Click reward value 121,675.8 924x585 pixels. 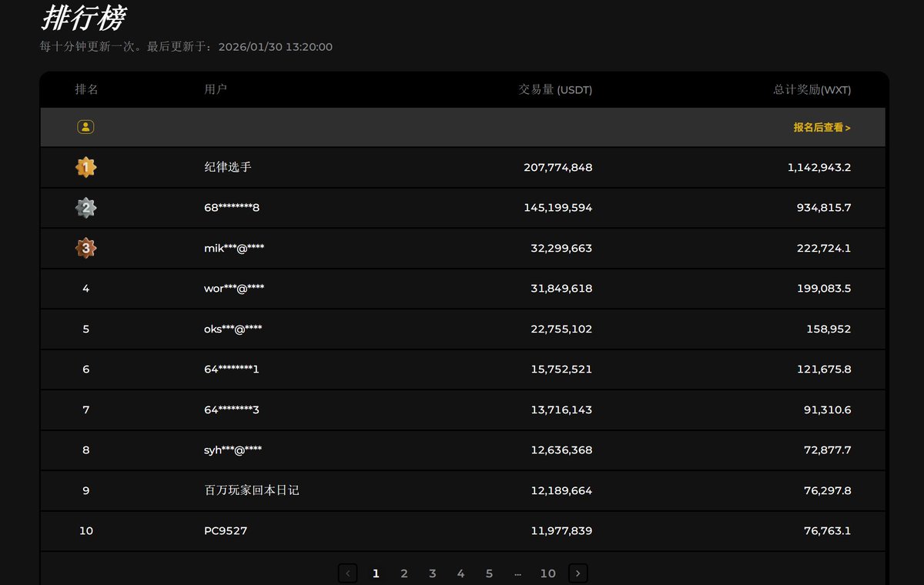click(824, 369)
